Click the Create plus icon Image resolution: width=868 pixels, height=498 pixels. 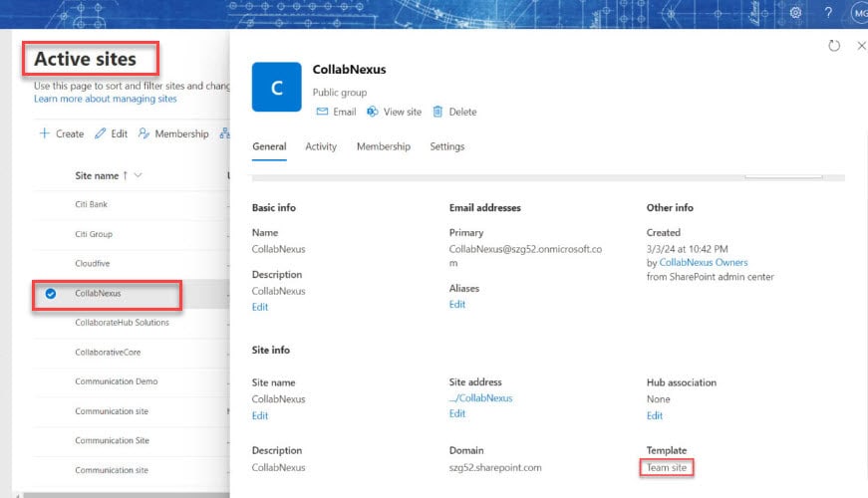click(x=44, y=133)
